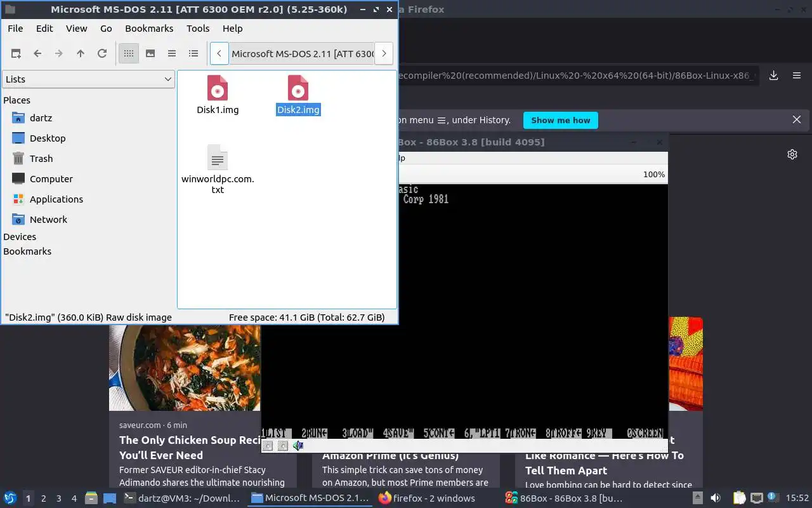Go up to parent folder

click(x=81, y=54)
